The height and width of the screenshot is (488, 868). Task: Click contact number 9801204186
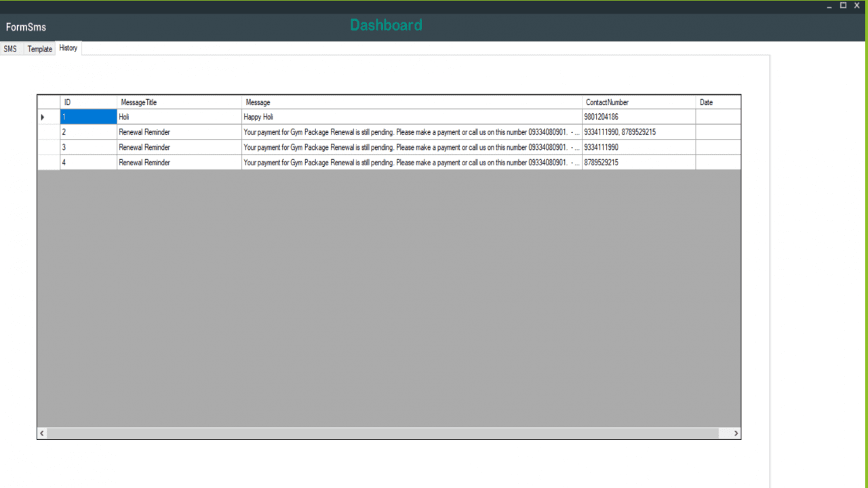[639, 117]
